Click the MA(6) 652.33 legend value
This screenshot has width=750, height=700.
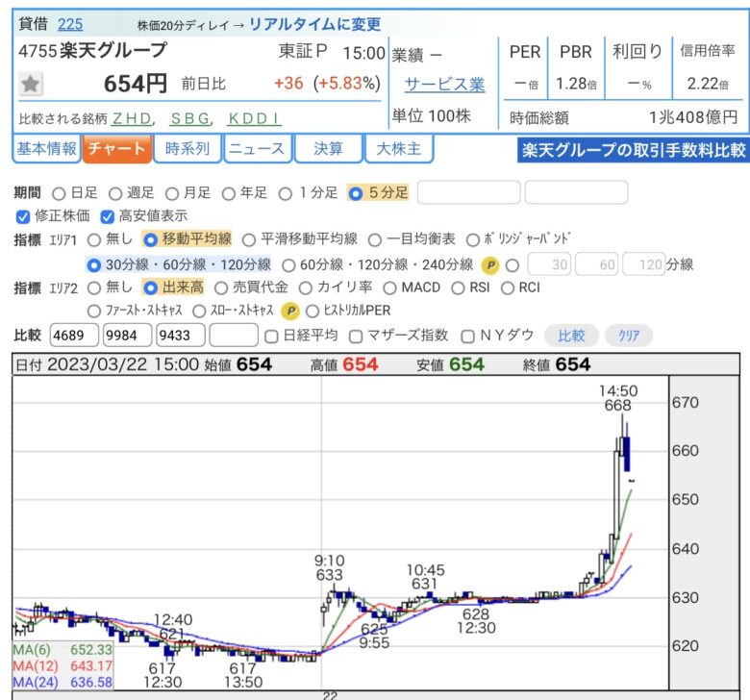[x=91, y=650]
